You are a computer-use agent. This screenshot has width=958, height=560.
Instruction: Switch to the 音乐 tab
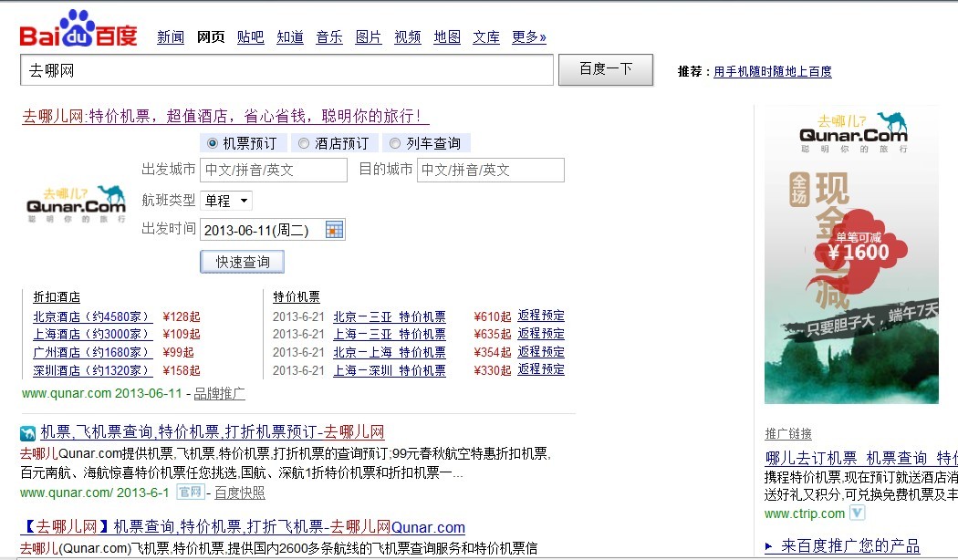point(329,37)
